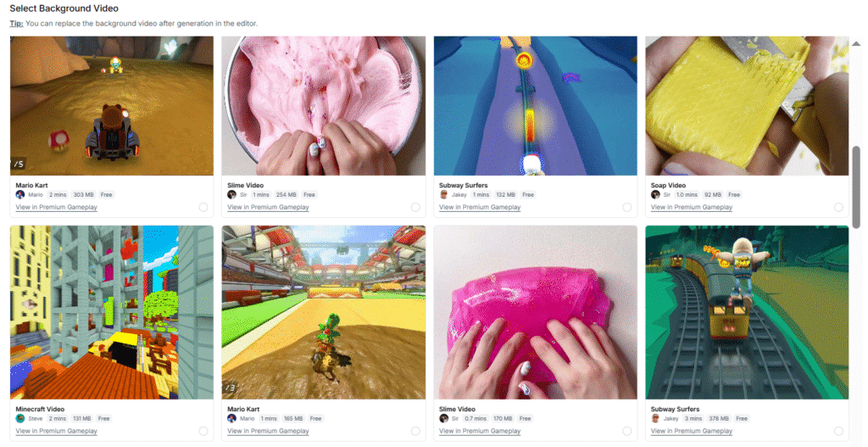
Task: Select the 303 MB Mario Kart radio button
Action: click(203, 207)
